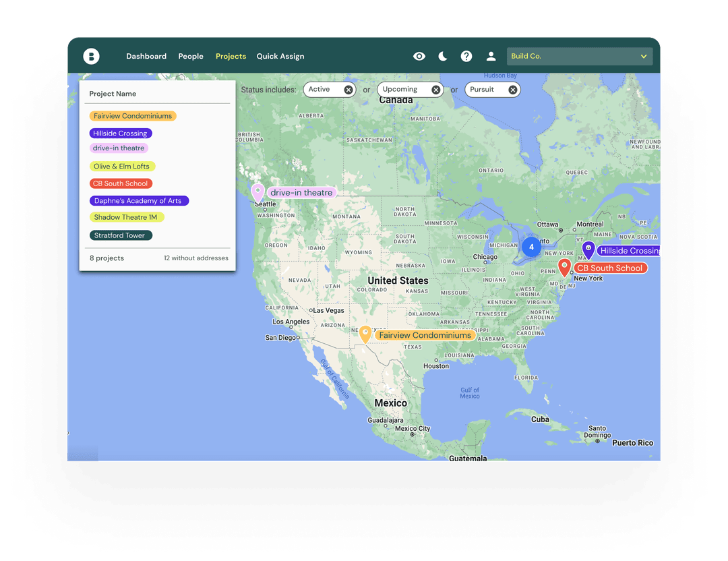
Task: Select Olive & Elm Lofts in project list
Action: [x=122, y=167]
